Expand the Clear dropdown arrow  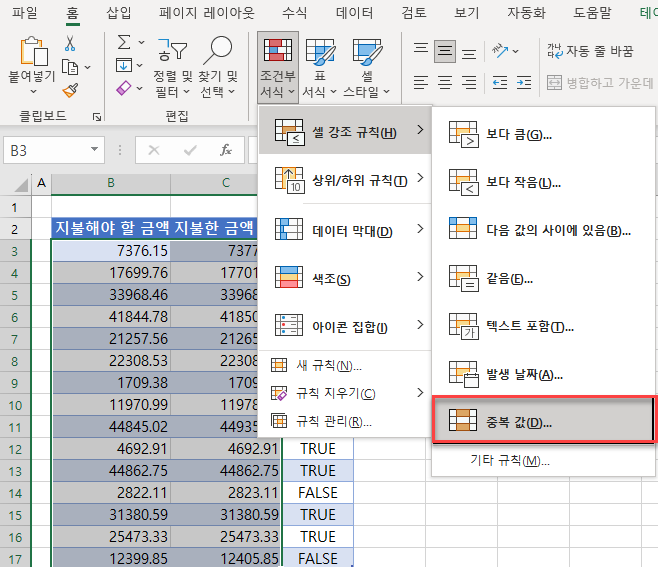tap(140, 88)
